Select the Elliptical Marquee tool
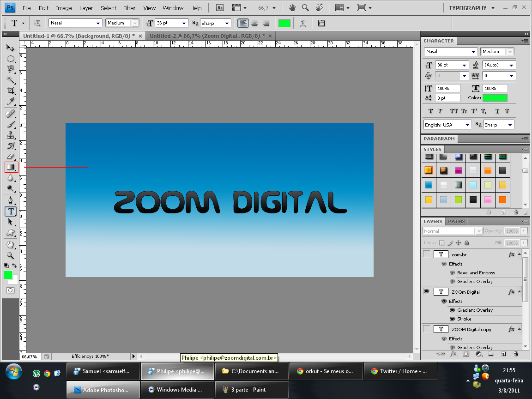The image size is (532, 399). click(11, 59)
